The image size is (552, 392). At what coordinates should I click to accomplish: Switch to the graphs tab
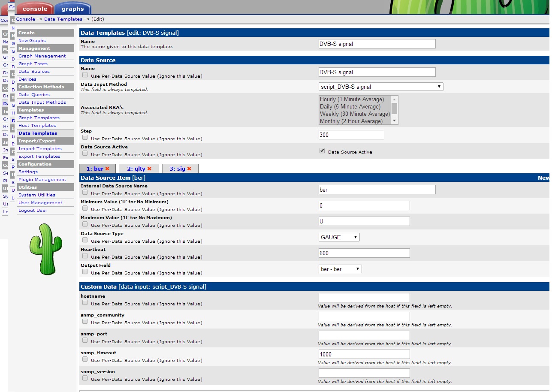(x=72, y=8)
